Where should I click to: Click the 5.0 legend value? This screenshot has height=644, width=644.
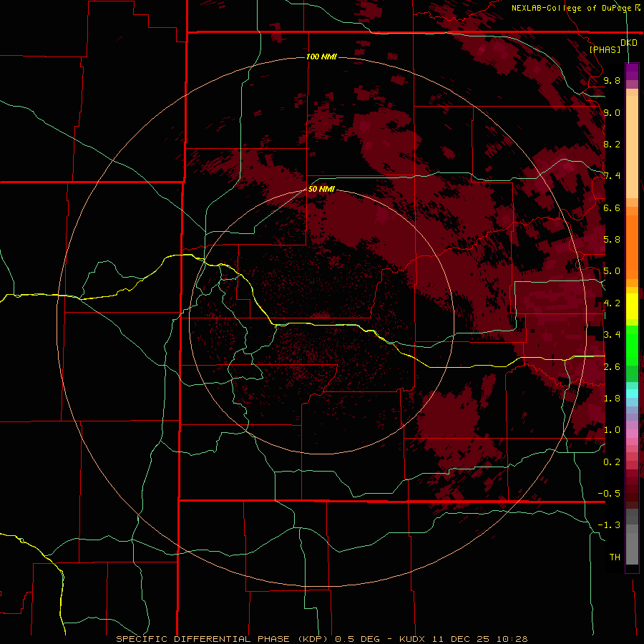click(612, 271)
